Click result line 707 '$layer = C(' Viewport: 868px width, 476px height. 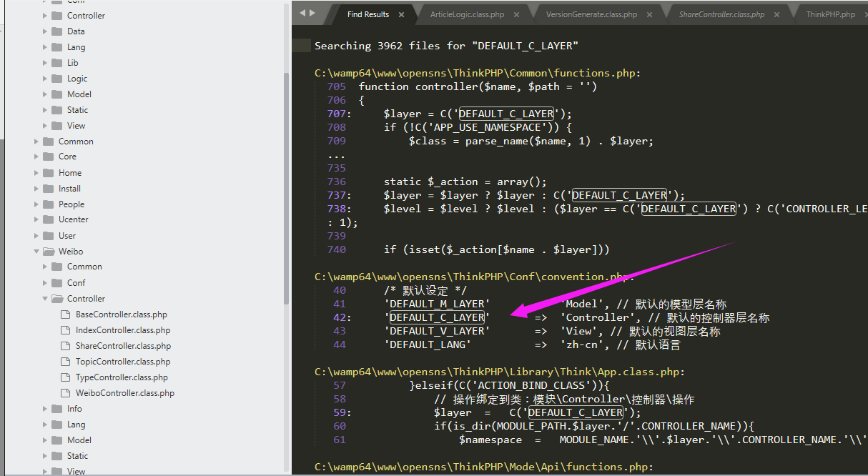click(x=478, y=114)
